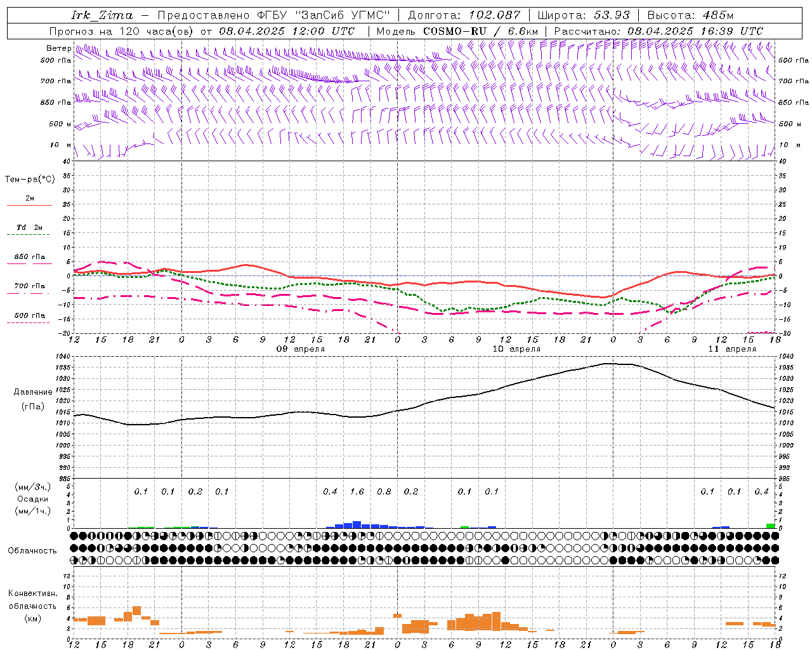Click the tallest orange convective cloud bar near 18h
The height and width of the screenshot is (650, 812).
(136, 611)
